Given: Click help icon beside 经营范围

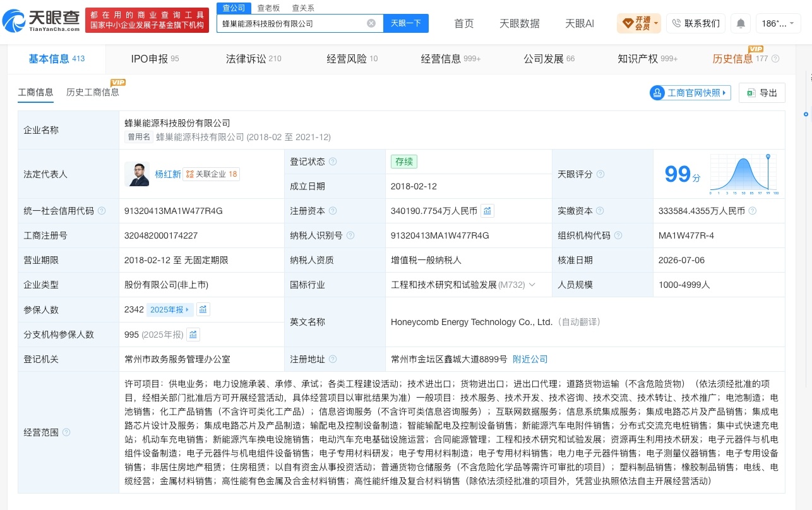Looking at the screenshot, I should coord(66,432).
